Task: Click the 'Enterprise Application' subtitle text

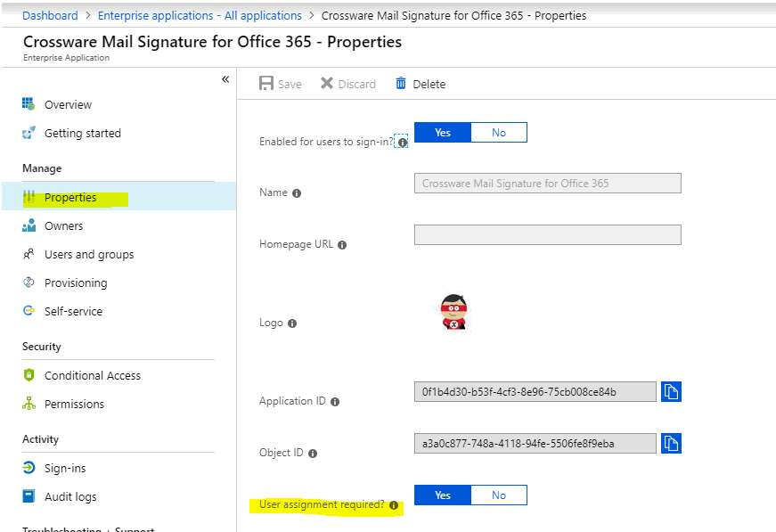Action: click(66, 57)
